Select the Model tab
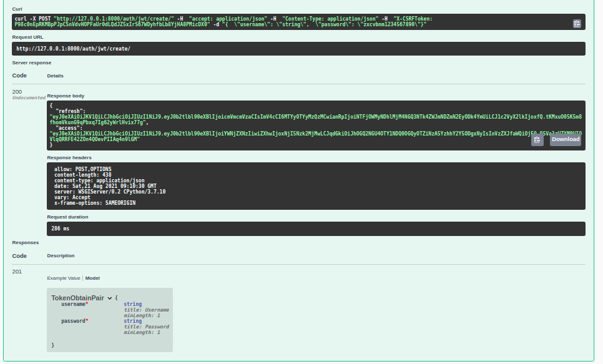The image size is (603, 364). (x=92, y=278)
